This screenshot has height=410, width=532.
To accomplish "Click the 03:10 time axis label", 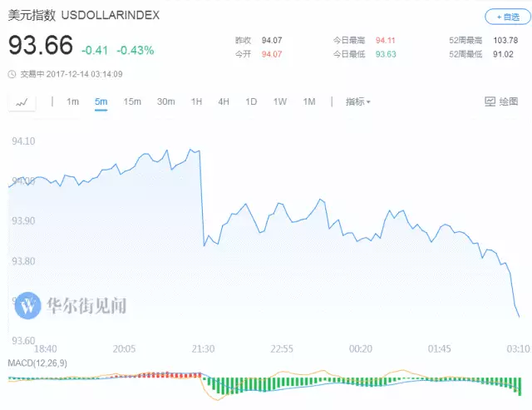I will tap(518, 348).
